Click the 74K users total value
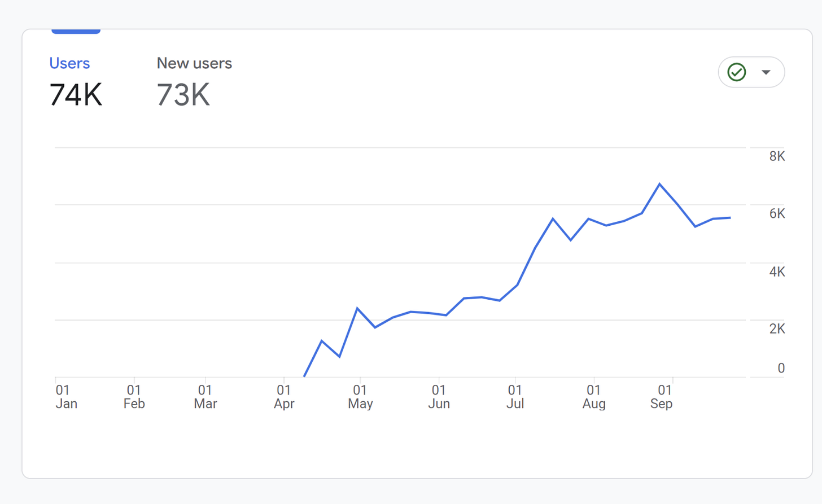Screen dimensions: 822x504 (76, 94)
